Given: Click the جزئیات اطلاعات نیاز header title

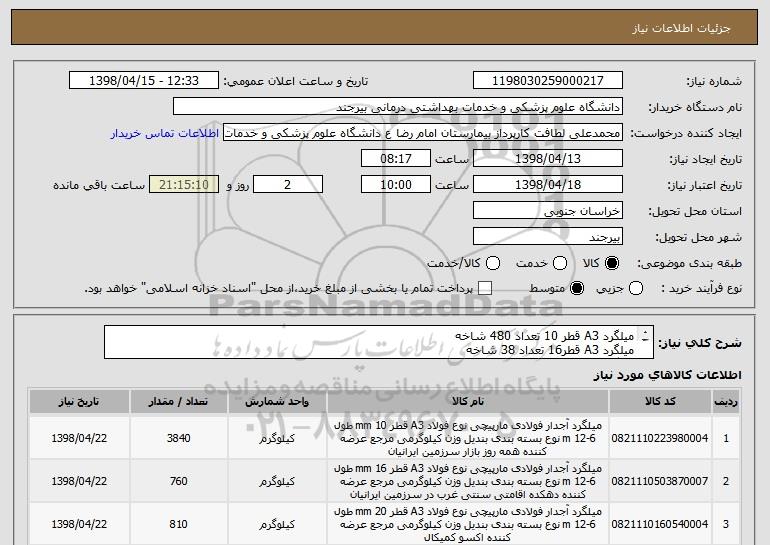Looking at the screenshot, I should point(681,28).
